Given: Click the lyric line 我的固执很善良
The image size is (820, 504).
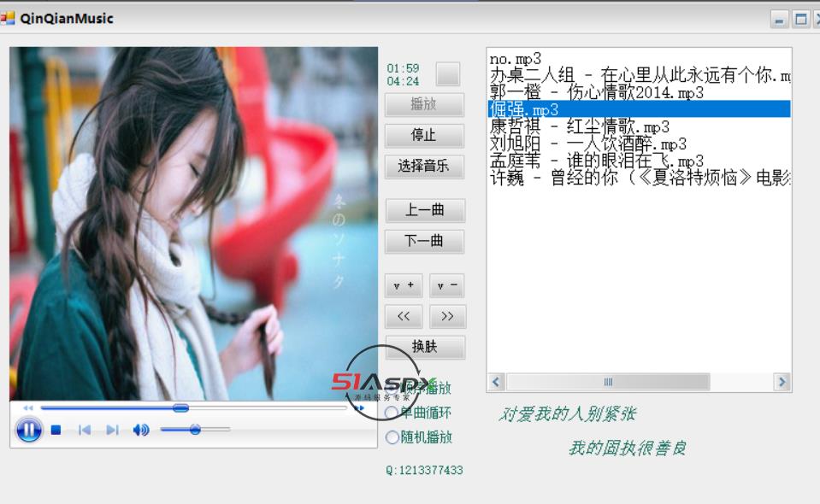Looking at the screenshot, I should pos(627,448).
